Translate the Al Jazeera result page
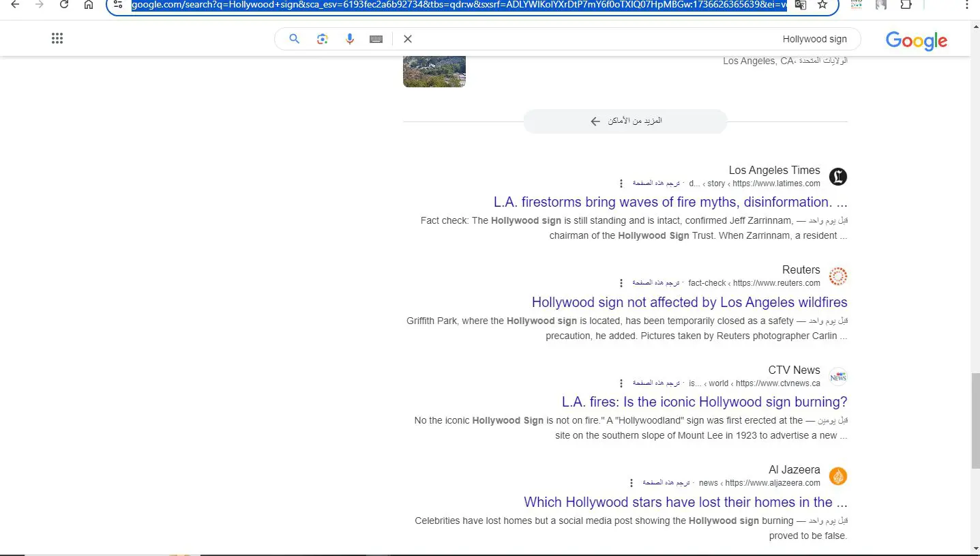The height and width of the screenshot is (556, 980). 666,483
